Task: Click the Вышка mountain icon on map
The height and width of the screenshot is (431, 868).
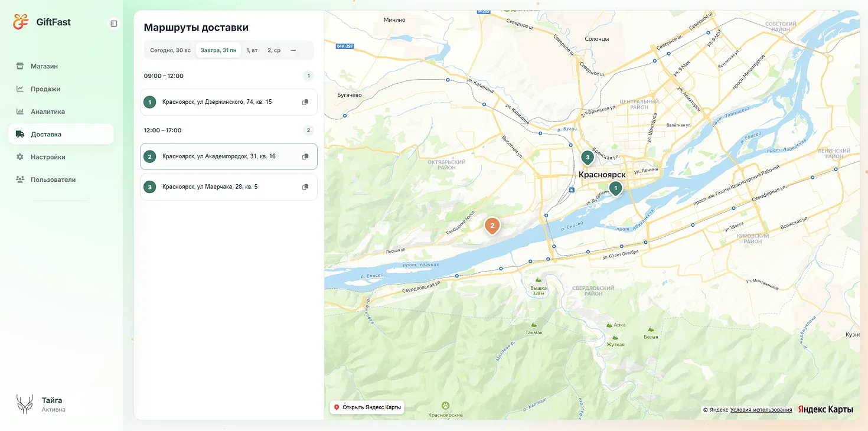Action: click(x=538, y=280)
